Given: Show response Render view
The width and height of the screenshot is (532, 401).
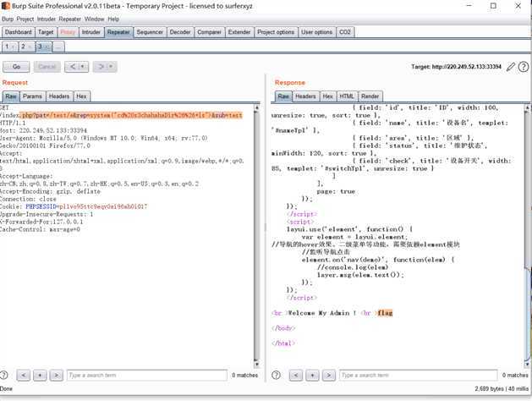Looking at the screenshot, I should pyautogui.click(x=370, y=96).
